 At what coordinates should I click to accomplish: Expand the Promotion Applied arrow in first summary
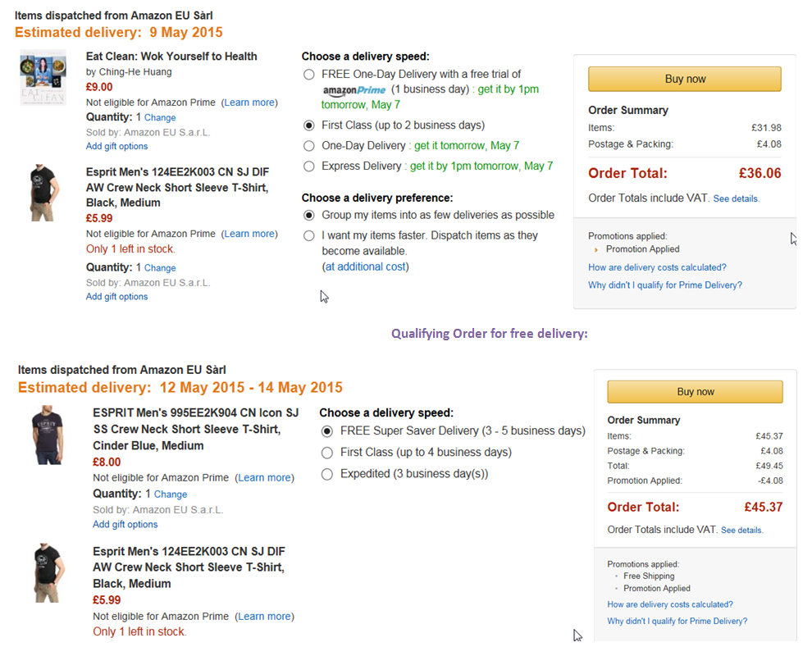click(x=597, y=249)
